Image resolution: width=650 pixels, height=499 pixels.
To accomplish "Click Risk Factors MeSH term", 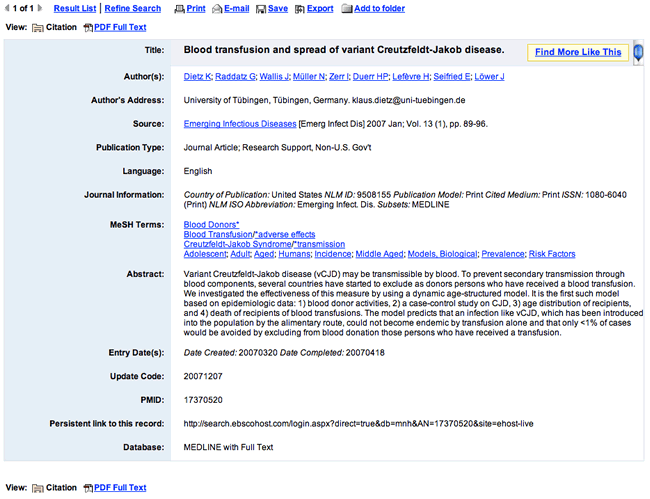I will [552, 254].
